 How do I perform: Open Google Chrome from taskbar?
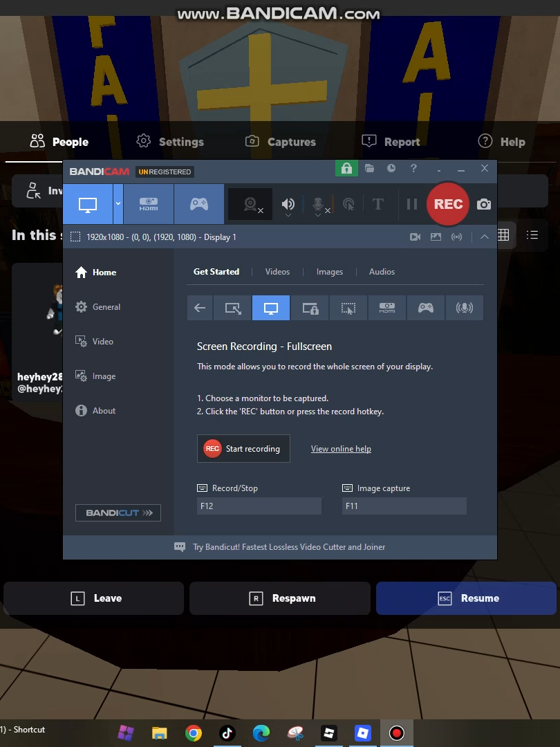pos(194,733)
